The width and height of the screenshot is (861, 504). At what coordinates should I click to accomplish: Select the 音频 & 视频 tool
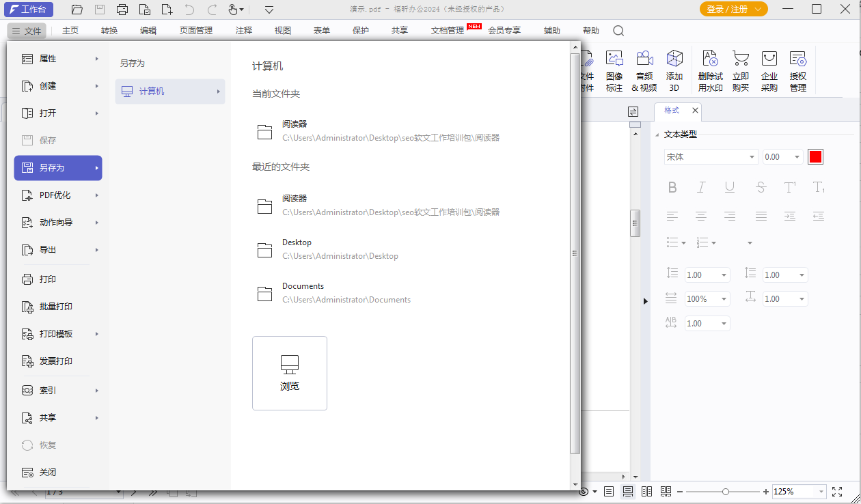click(x=644, y=69)
